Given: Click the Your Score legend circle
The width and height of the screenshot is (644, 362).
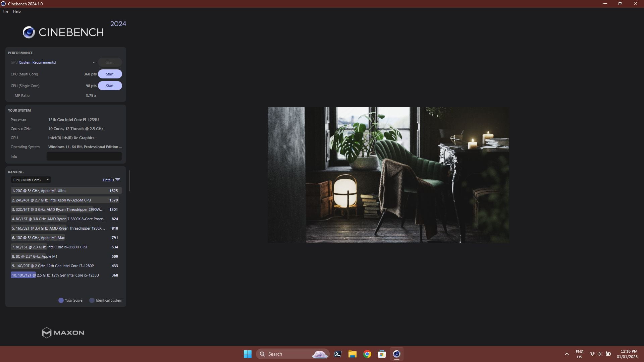Looking at the screenshot, I should click(61, 300).
